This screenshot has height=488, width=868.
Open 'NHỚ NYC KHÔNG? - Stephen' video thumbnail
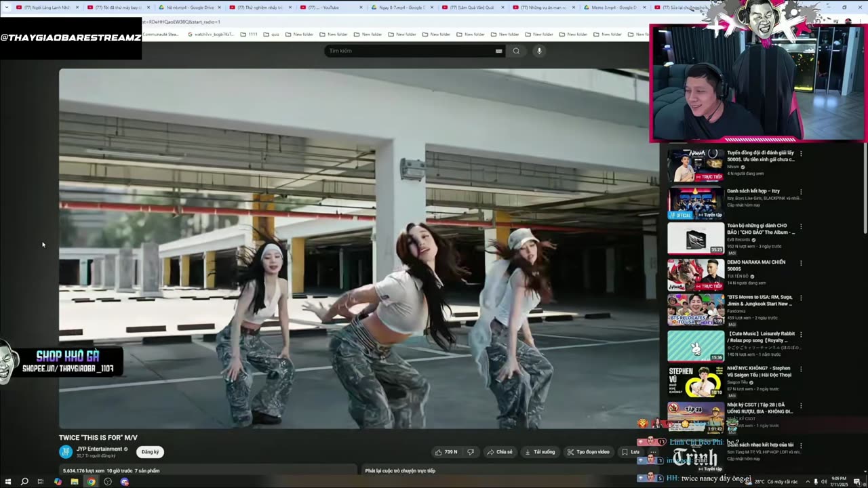point(696,382)
